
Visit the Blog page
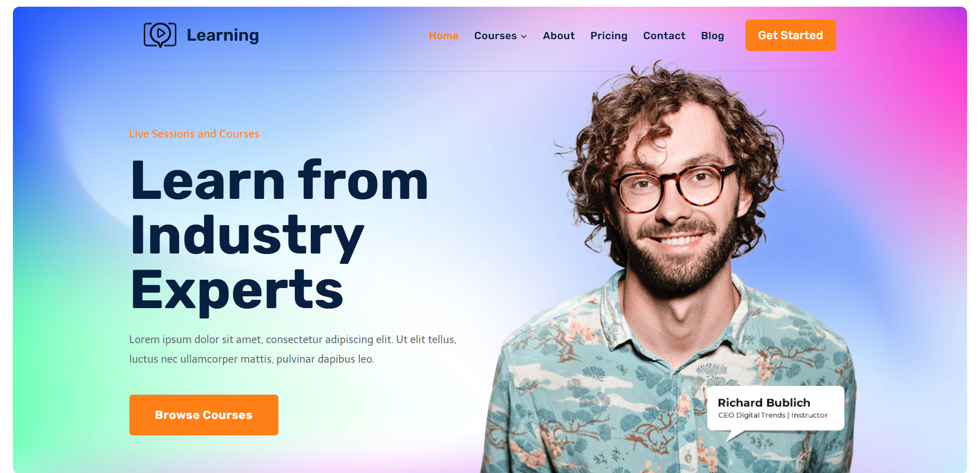click(x=712, y=36)
